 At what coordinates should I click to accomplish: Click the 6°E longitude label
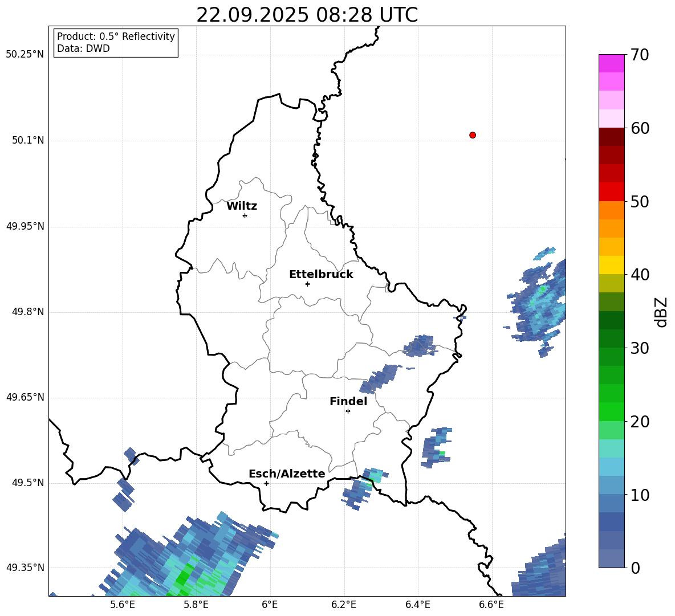(270, 605)
